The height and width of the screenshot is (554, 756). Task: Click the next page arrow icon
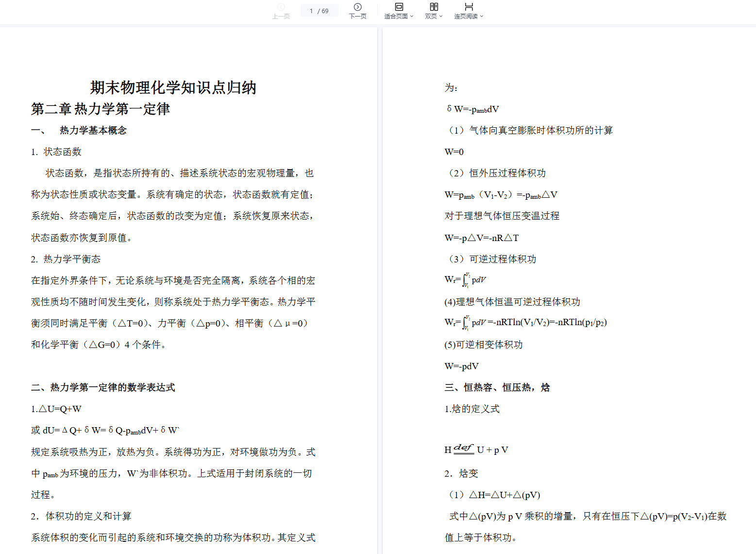pyautogui.click(x=358, y=7)
